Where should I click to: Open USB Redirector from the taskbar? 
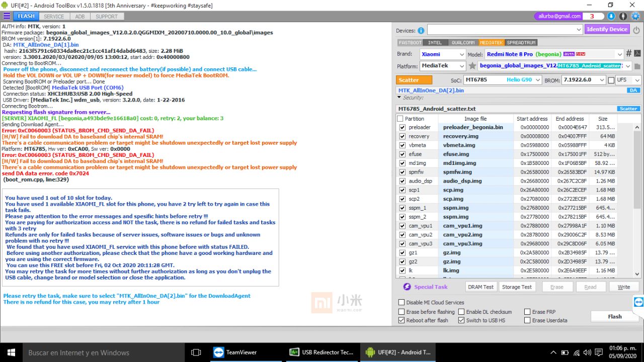tap(322, 352)
